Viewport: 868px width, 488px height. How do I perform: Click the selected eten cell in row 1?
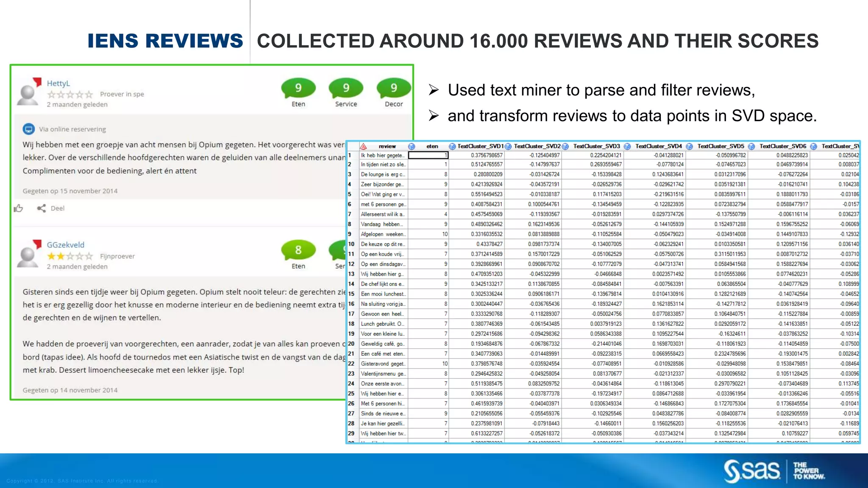(428, 155)
